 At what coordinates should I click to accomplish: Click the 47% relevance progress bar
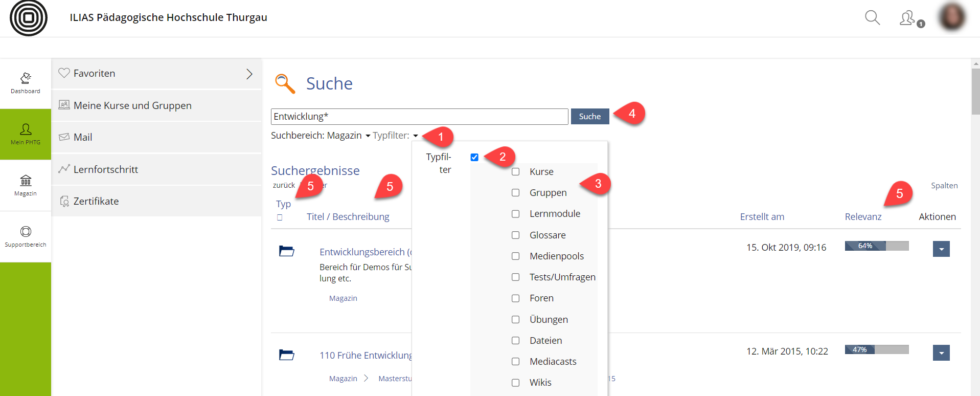pos(876,350)
